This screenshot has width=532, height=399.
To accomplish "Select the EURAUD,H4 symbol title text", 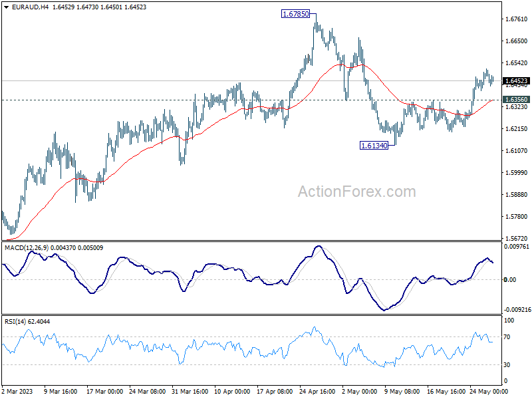I will click(30, 7).
